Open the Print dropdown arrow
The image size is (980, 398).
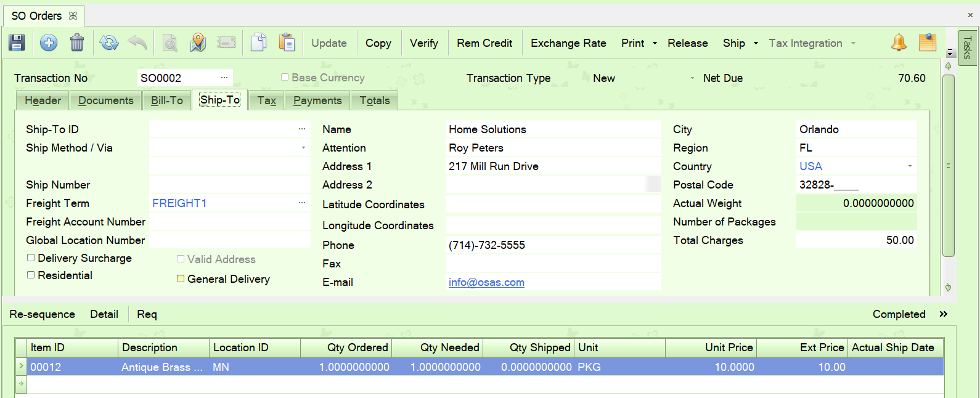click(x=655, y=43)
